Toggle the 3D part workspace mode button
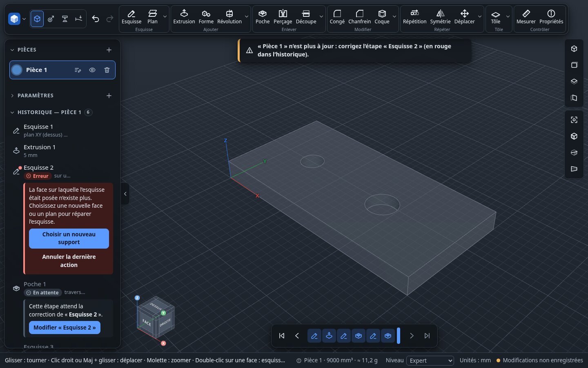588x368 pixels. click(37, 19)
